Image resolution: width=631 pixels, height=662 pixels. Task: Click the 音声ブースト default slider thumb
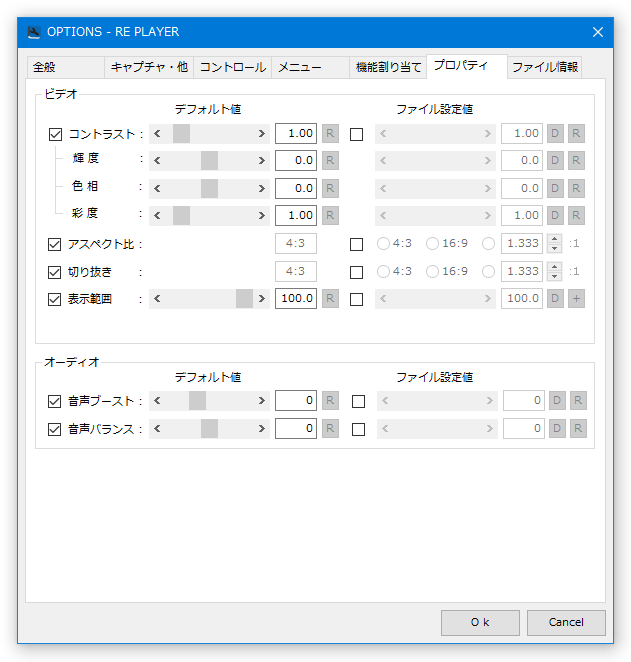point(197,400)
